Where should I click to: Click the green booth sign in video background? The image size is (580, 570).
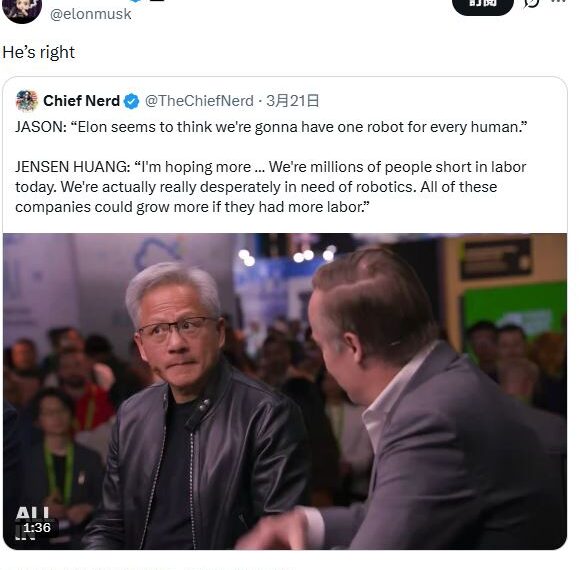click(x=514, y=311)
